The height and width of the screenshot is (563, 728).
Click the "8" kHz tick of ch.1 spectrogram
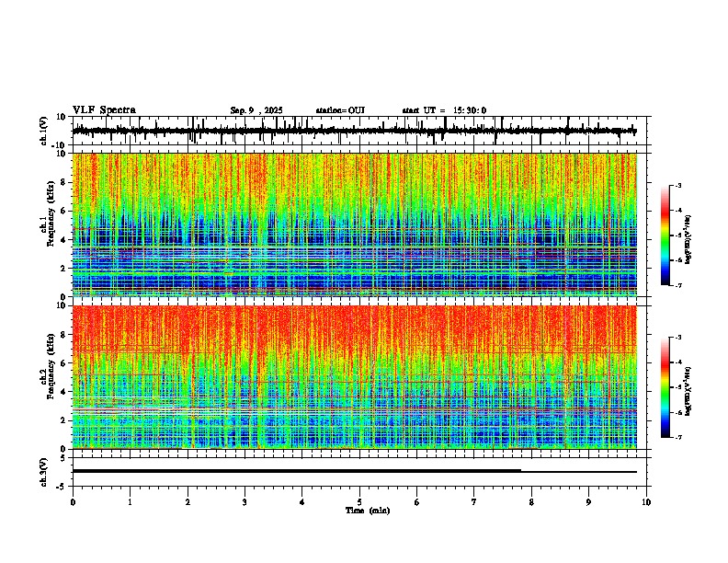(x=64, y=182)
